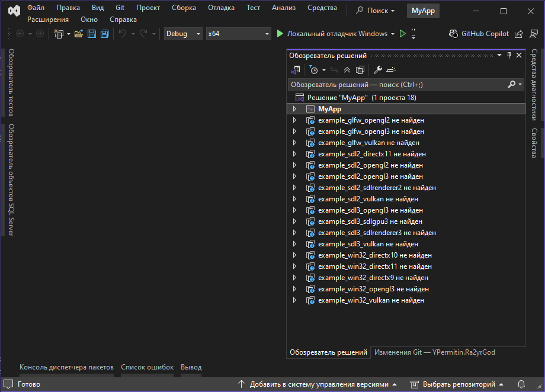The image size is (545, 392).
Task: Start without debugging using the outlined play icon
Action: pyautogui.click(x=402, y=34)
